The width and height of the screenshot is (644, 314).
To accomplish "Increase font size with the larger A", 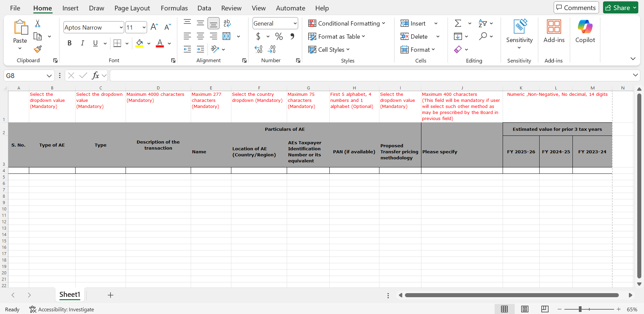I will point(154,27).
